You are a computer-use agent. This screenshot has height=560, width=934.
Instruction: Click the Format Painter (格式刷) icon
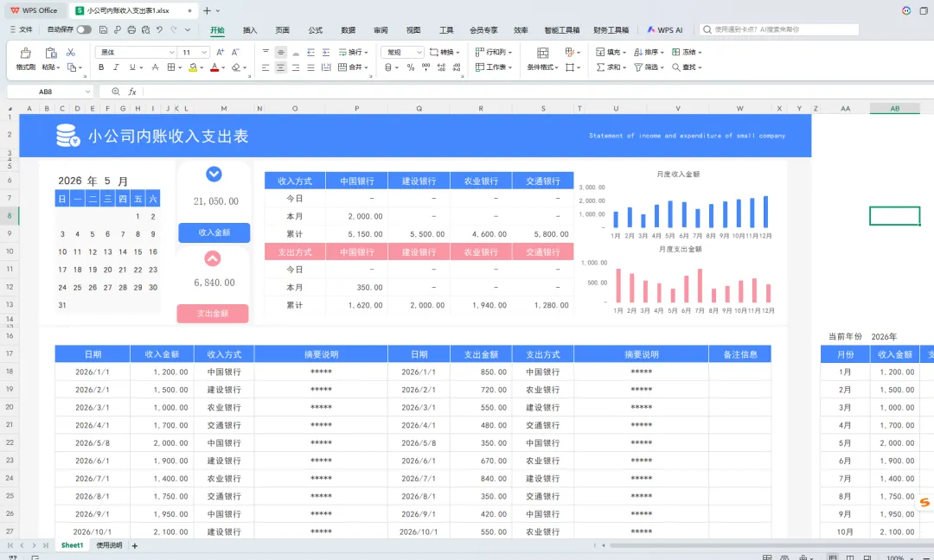[x=26, y=53]
